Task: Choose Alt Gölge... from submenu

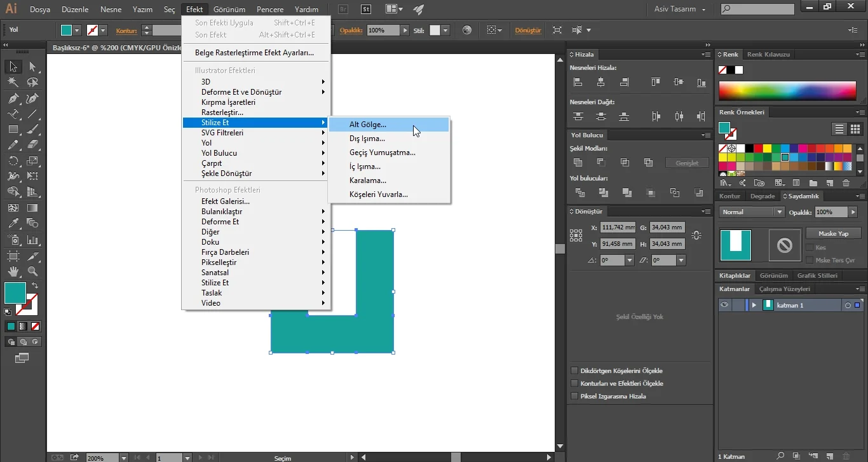Action: pyautogui.click(x=389, y=125)
